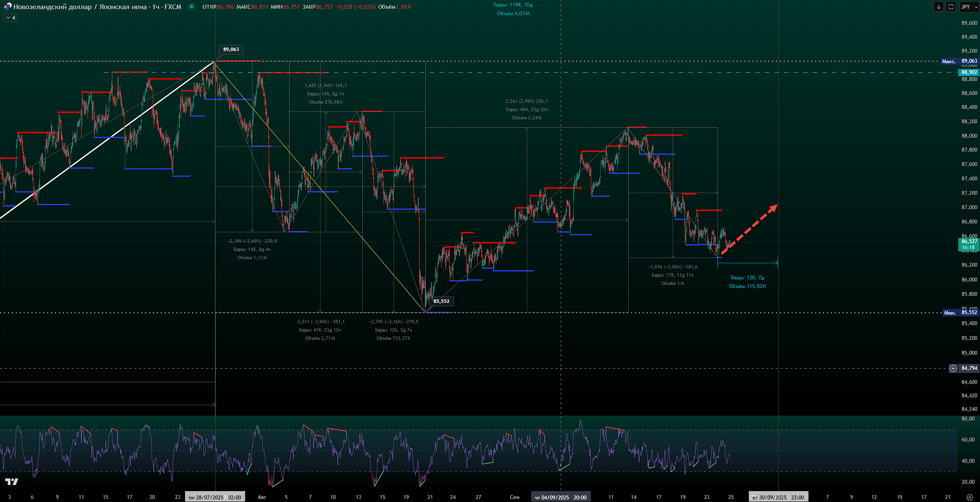
Task: Click the green market status dot
Action: tap(191, 7)
